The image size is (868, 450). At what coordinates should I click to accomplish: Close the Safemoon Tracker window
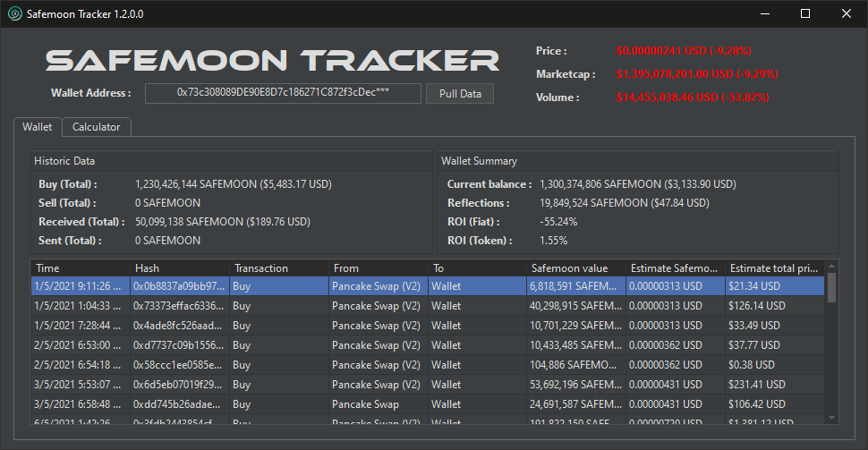coord(847,13)
